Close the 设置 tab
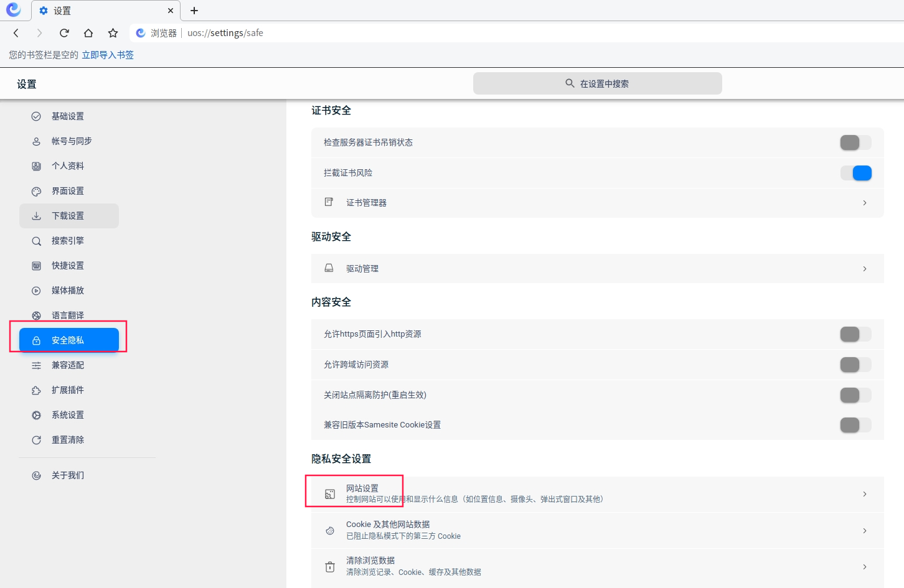Screen dimensions: 904x588 click(171, 11)
